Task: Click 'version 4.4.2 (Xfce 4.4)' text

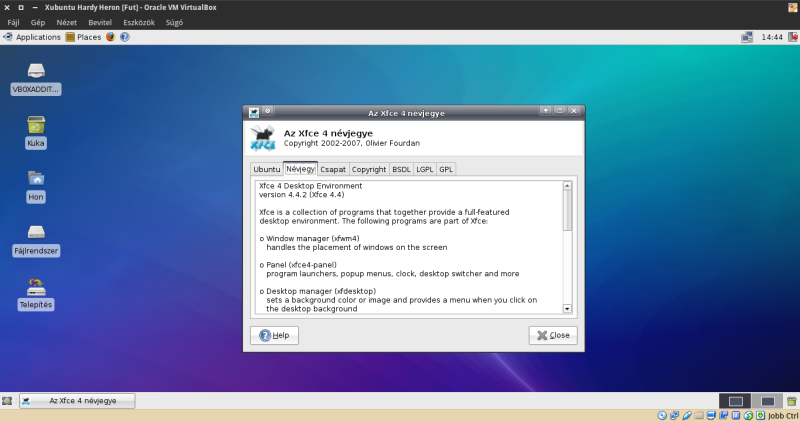Action: click(302, 195)
